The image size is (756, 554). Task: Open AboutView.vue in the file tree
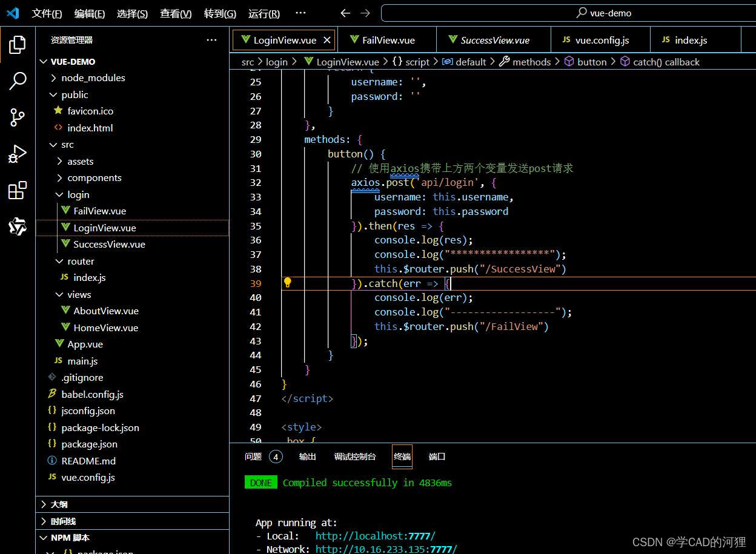tap(106, 311)
